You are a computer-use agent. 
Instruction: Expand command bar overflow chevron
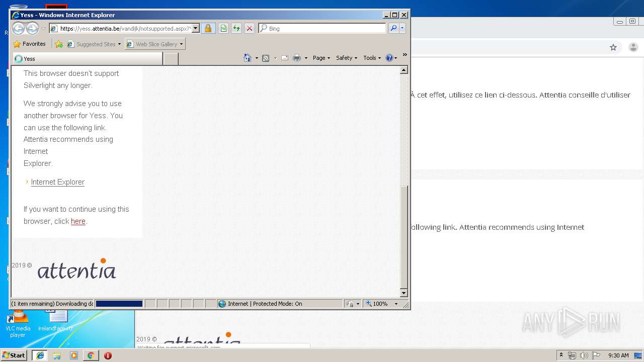tap(405, 55)
